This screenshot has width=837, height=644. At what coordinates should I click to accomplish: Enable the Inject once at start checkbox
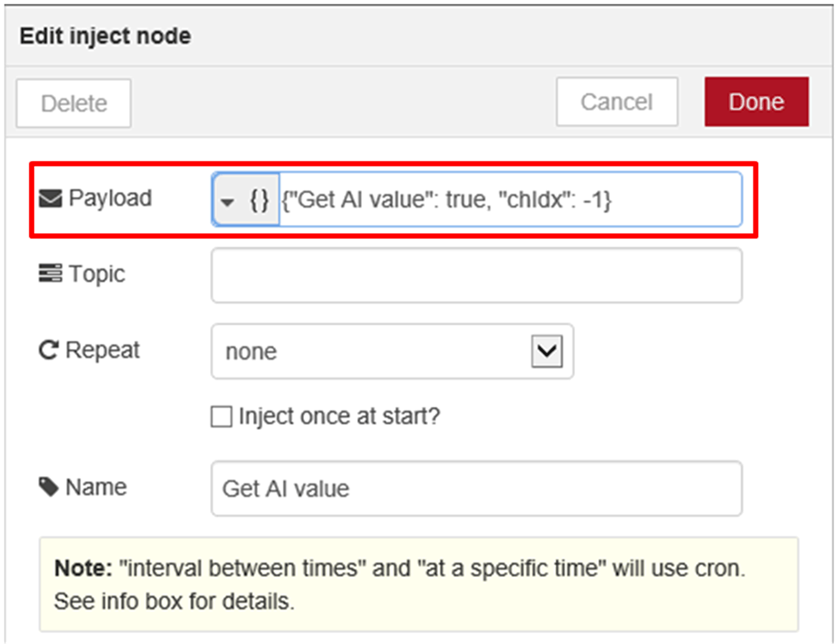click(x=221, y=417)
